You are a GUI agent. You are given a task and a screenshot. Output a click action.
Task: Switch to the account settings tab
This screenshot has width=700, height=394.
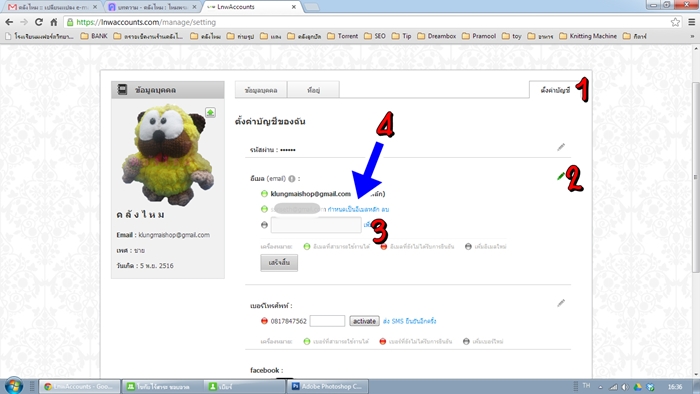tap(555, 90)
